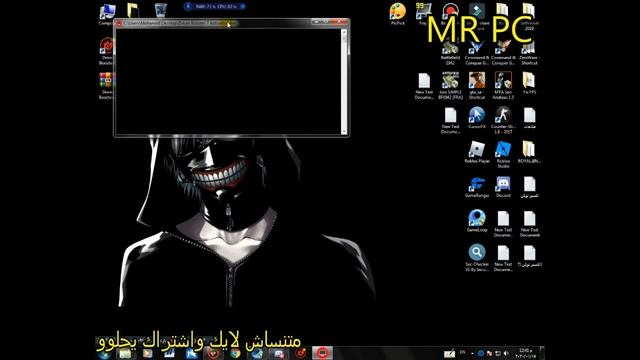Viewport: 640px width, 360px height.
Task: Select the CursorFX desktop icon
Action: point(477,118)
